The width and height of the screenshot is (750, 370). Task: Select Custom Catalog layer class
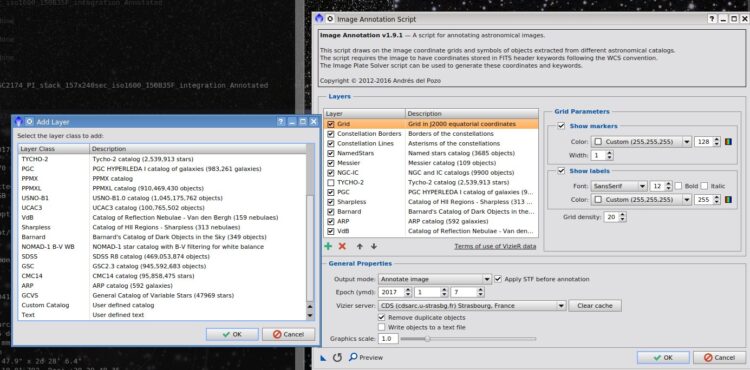[x=163, y=305]
